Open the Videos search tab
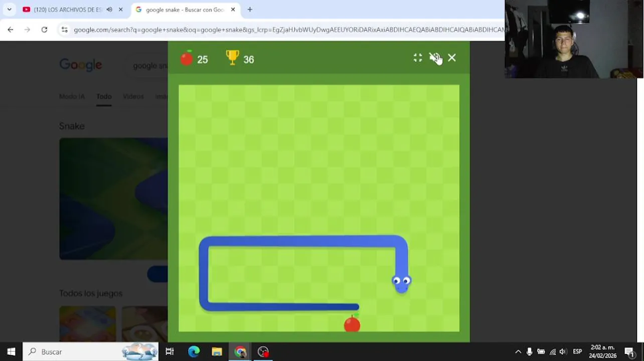644x361 pixels. pos(133,96)
